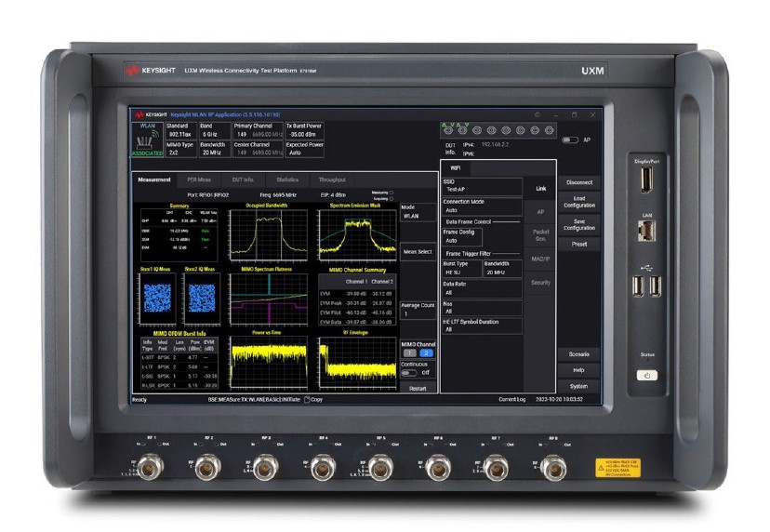Click the Average Count field
The image size is (770, 532).
tap(418, 310)
